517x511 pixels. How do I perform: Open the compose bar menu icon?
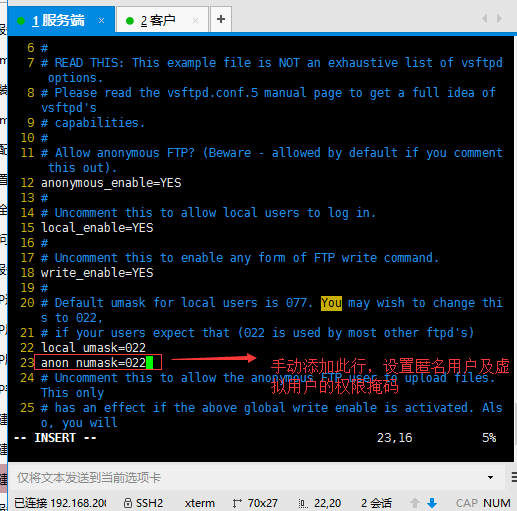pyautogui.click(x=514, y=477)
